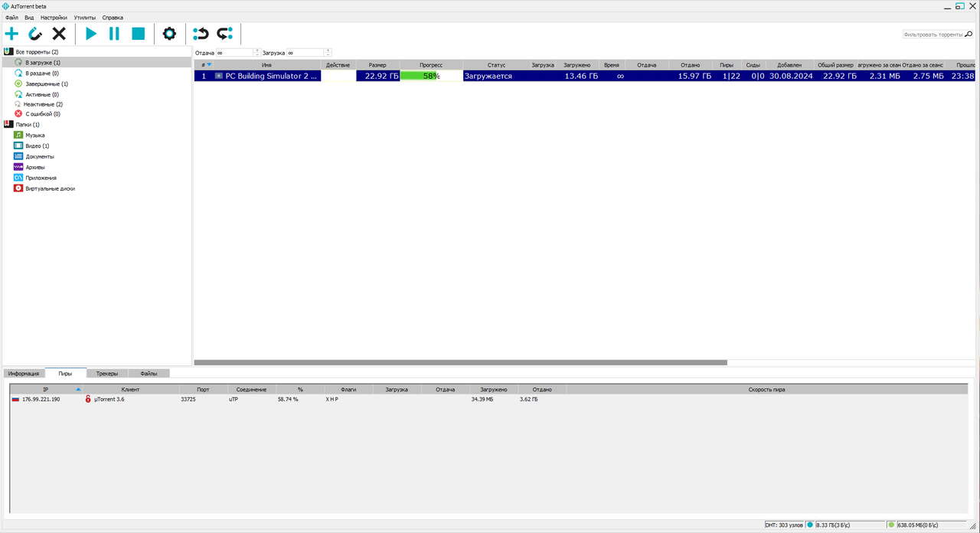Viewport: 980px width, 533px height.
Task: Start the torrent with the play button
Action: point(91,34)
